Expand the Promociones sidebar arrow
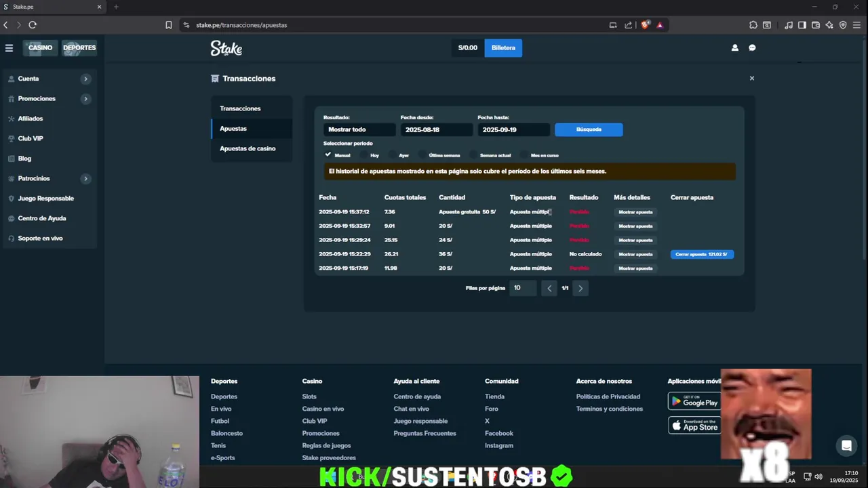Screen dimensions: 868x488 pyautogui.click(x=85, y=99)
